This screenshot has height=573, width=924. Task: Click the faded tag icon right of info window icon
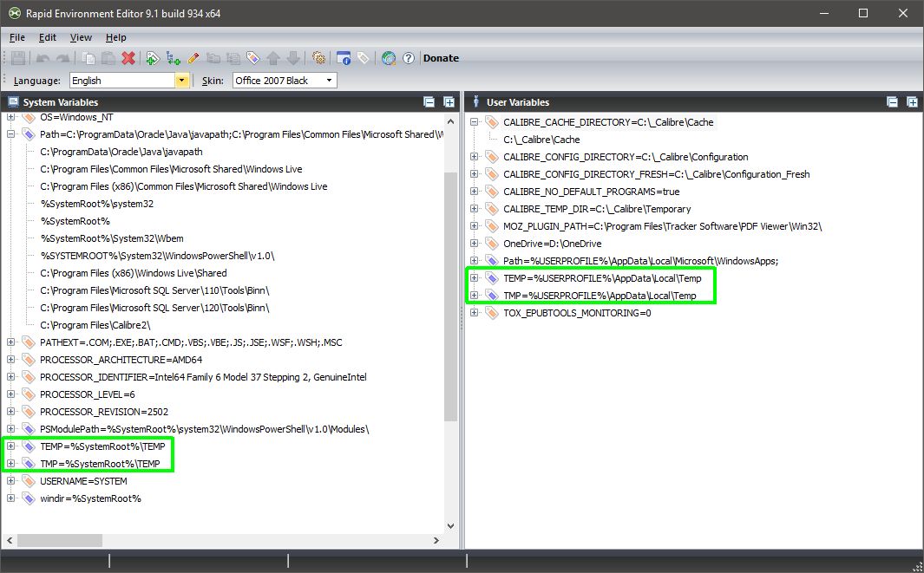click(364, 58)
